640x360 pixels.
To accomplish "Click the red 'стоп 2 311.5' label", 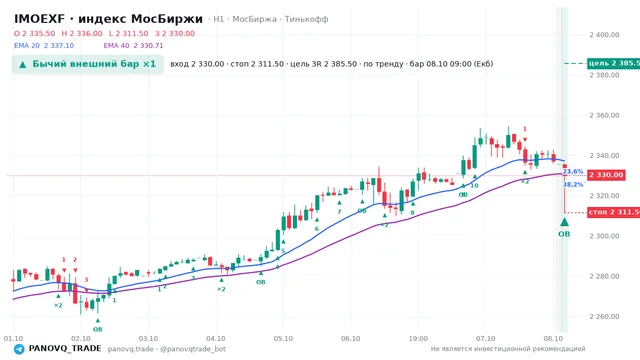I will pos(613,212).
